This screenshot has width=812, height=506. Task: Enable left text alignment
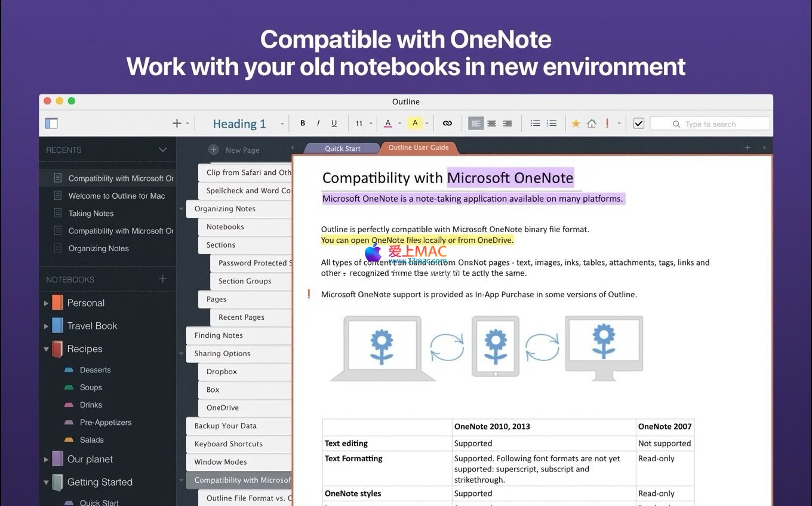tap(476, 124)
